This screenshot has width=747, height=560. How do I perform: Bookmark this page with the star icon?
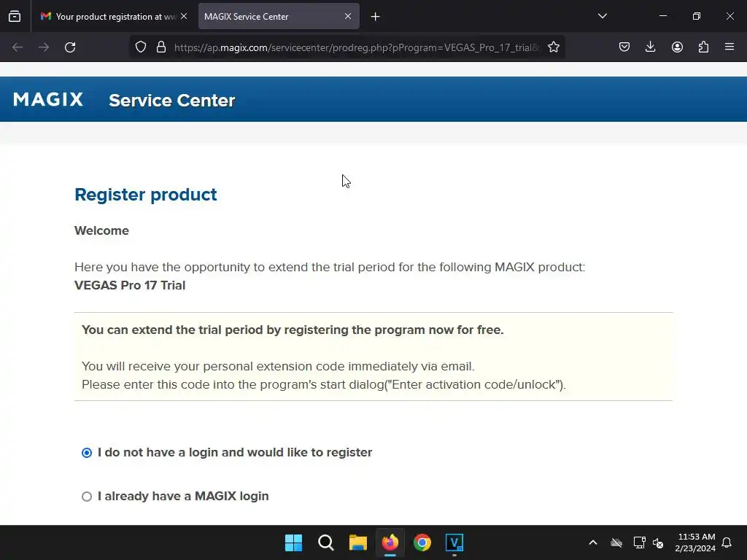coord(553,47)
